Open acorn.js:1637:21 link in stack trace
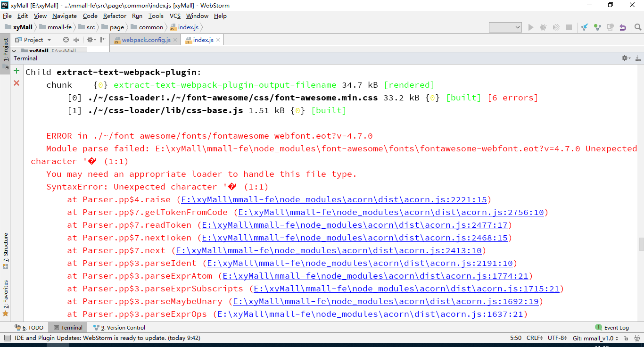The width and height of the screenshot is (644, 347). tap(370, 314)
